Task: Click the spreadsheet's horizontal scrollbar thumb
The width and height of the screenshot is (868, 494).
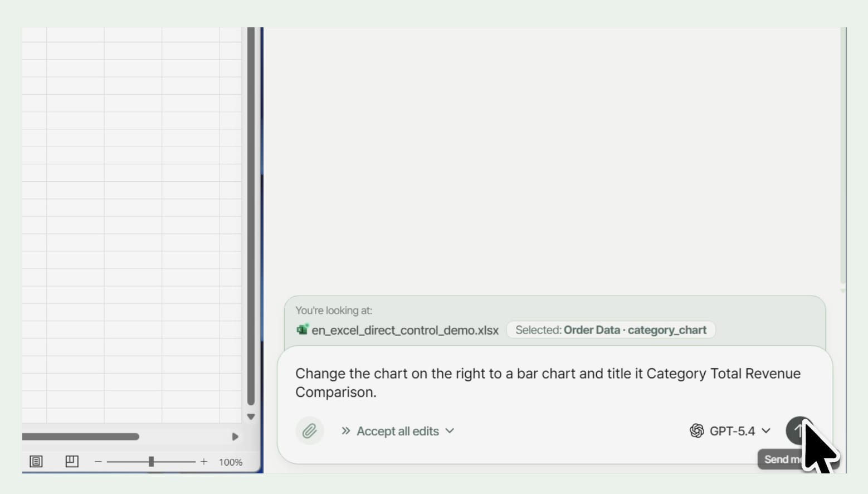Action: pyautogui.click(x=81, y=437)
